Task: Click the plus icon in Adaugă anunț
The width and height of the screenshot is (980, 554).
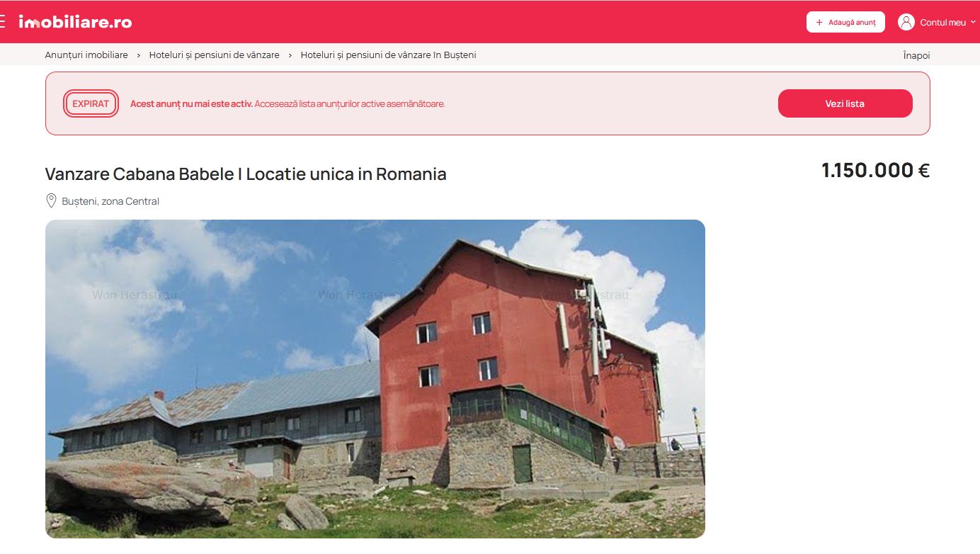Action: tap(819, 23)
